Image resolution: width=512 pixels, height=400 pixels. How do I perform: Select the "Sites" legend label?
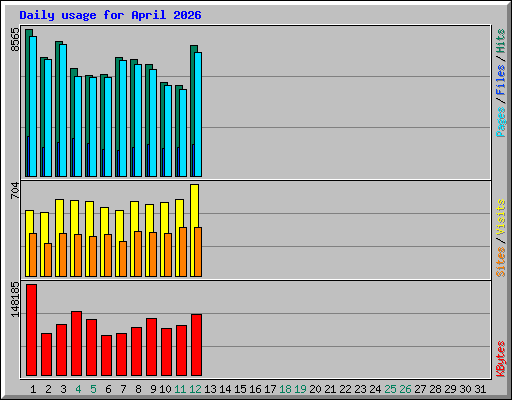(x=501, y=262)
